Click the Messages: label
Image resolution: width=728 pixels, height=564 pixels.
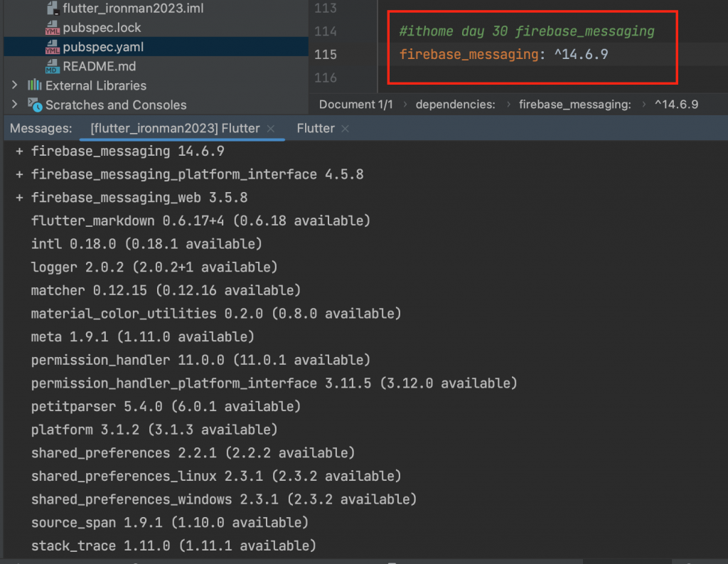[41, 128]
